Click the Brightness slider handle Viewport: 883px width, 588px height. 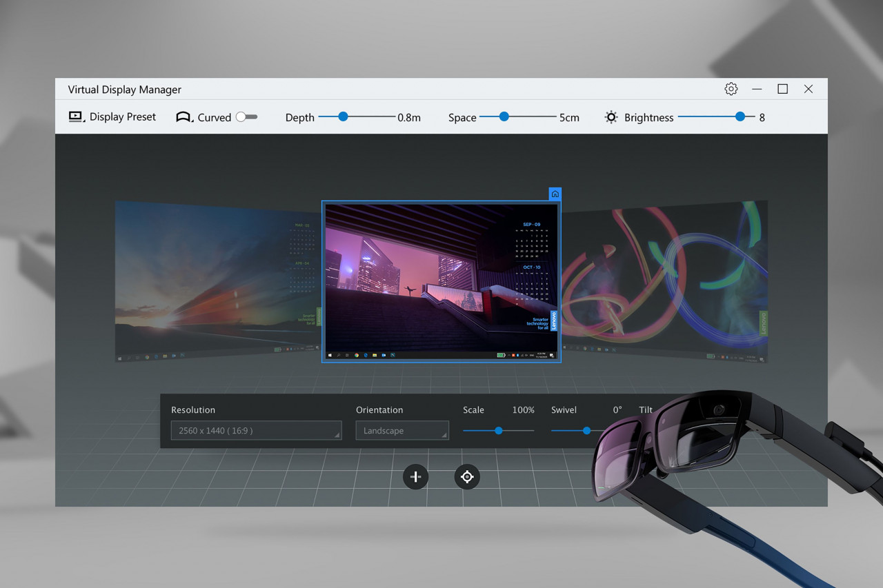(740, 117)
